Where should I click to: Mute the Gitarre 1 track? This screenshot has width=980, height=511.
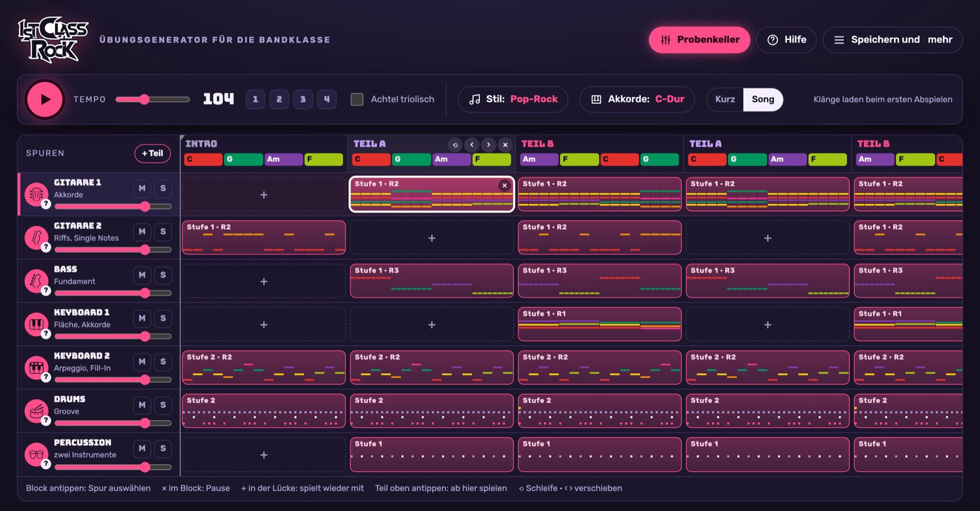[x=142, y=188]
